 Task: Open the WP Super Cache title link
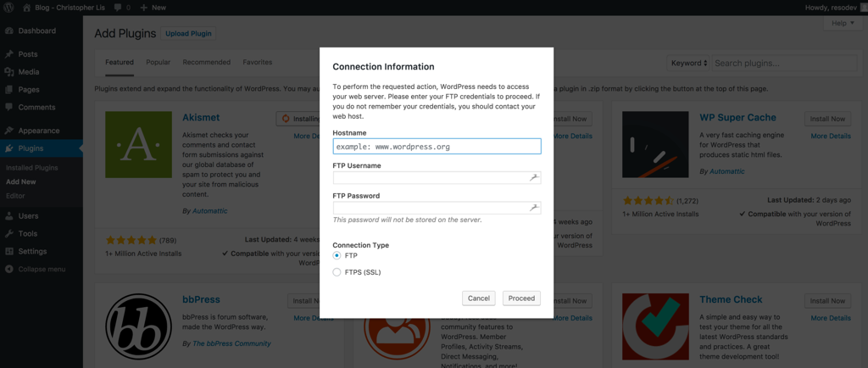[738, 117]
